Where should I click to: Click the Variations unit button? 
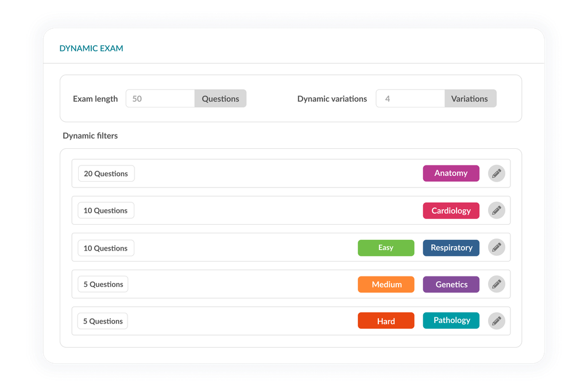coord(470,98)
